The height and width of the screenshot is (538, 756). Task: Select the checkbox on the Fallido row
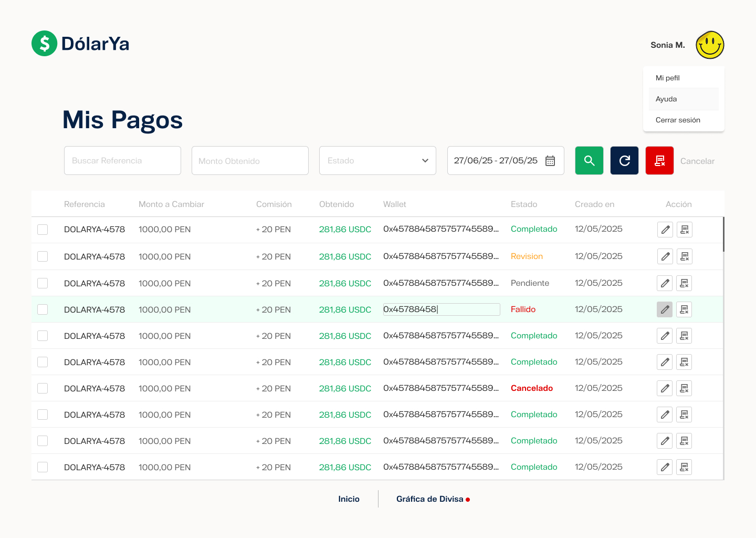click(x=43, y=309)
